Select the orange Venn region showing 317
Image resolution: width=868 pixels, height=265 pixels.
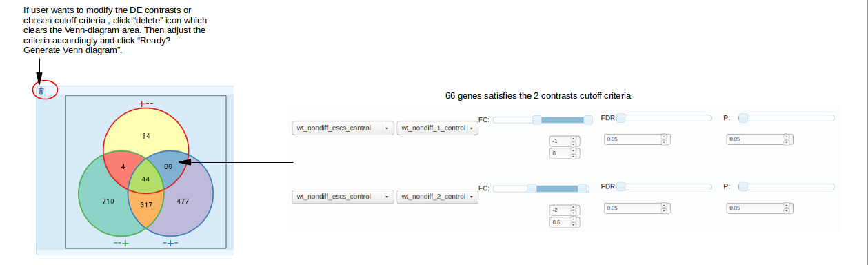[146, 205]
